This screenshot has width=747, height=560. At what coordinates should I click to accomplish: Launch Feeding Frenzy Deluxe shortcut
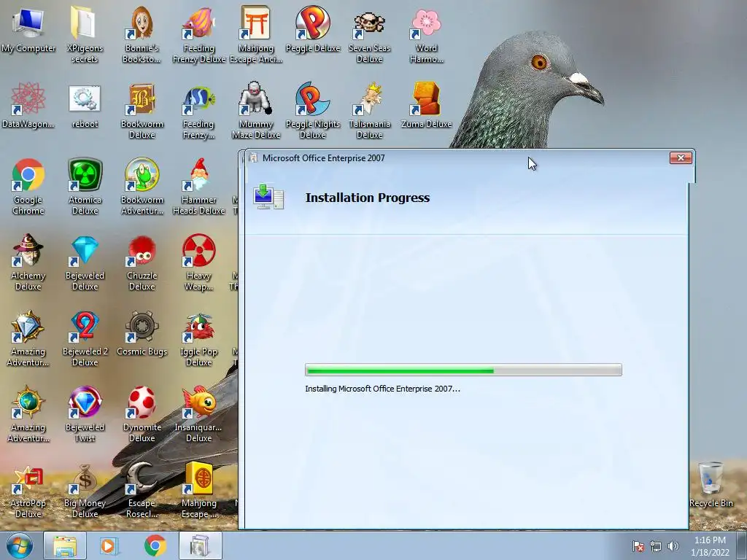point(198,34)
